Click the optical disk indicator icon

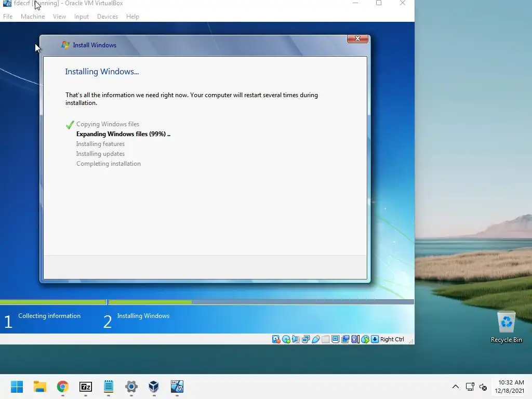(286, 339)
